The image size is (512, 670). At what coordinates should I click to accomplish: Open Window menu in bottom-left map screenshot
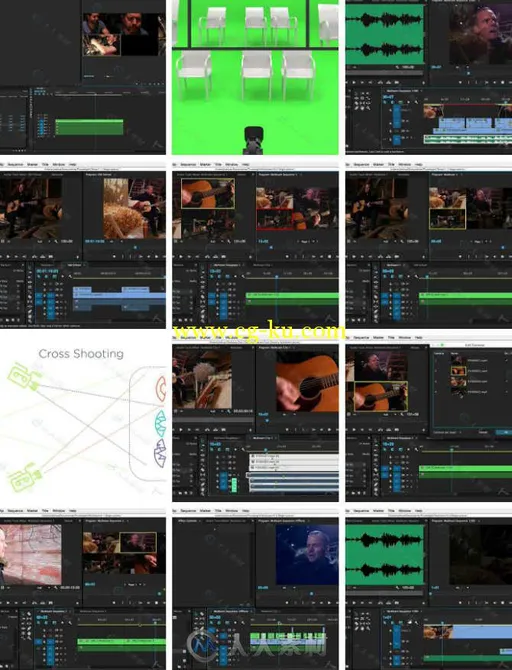point(59,511)
